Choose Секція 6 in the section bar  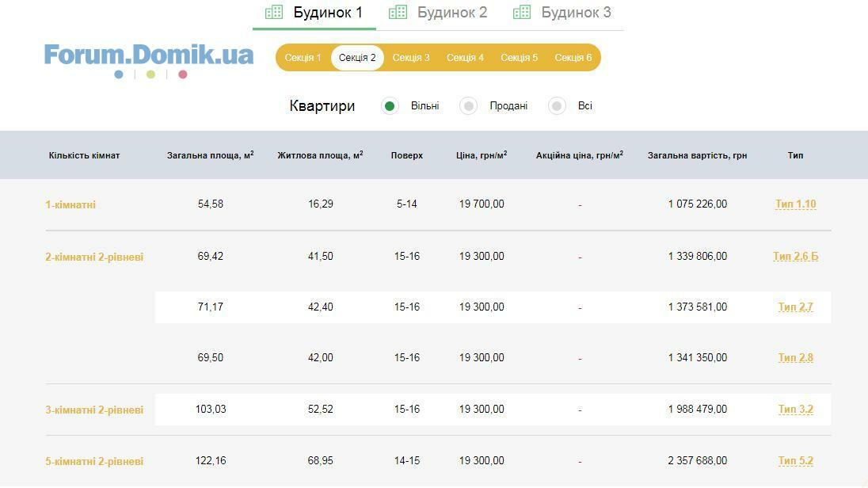coord(573,58)
